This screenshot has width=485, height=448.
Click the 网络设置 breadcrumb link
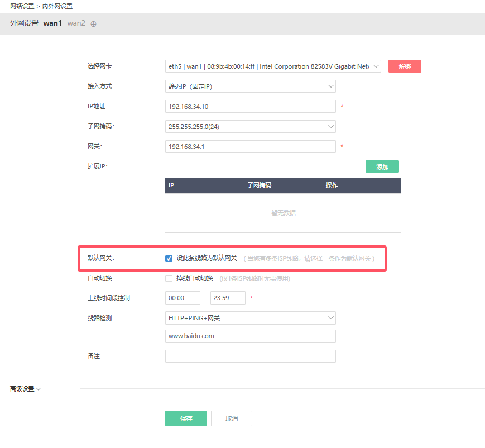click(x=22, y=6)
